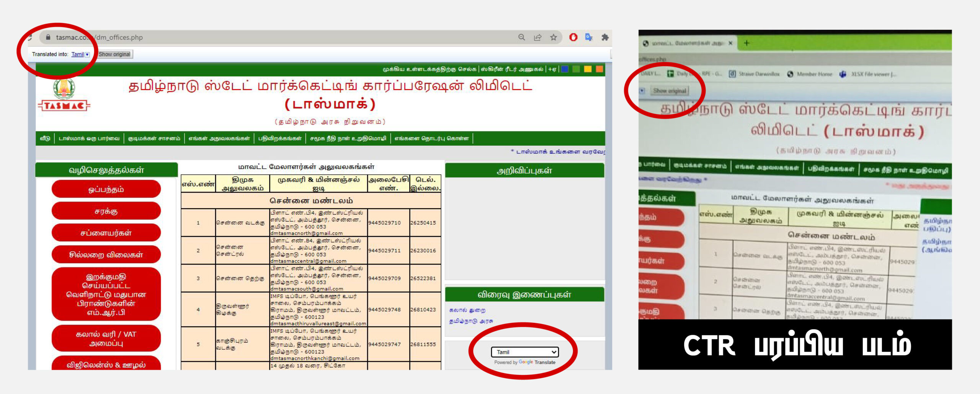The image size is (980, 394).
Task: Click email dmtasmacnorth@gmail.com in main screenshot
Action: click(x=307, y=233)
